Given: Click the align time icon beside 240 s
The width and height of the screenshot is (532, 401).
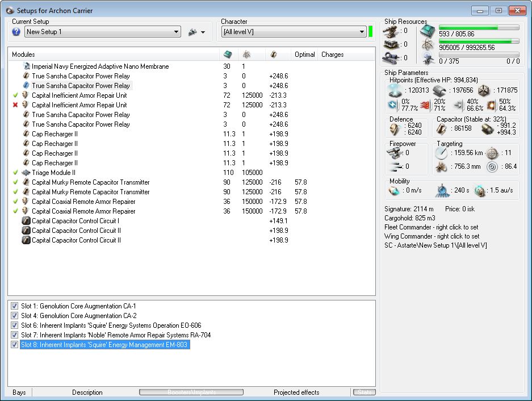Looking at the screenshot, I should [x=442, y=190].
